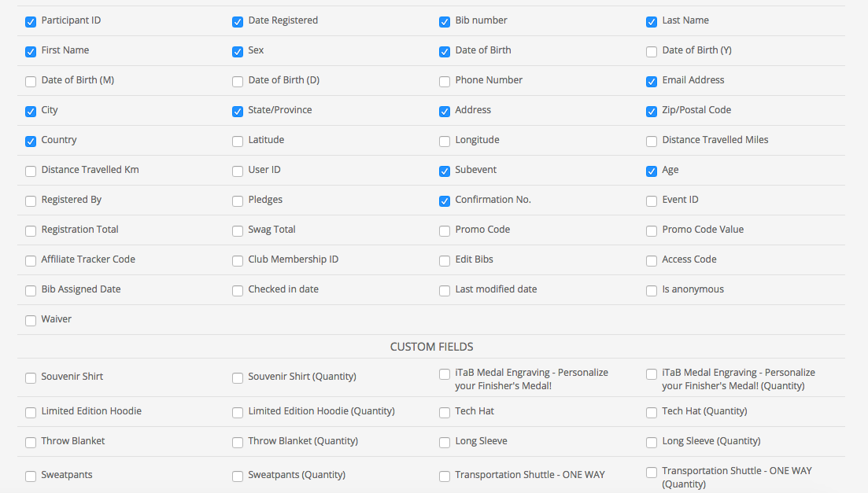
Task: Deselect the Confirmation No. checkbox
Action: pyautogui.click(x=445, y=201)
